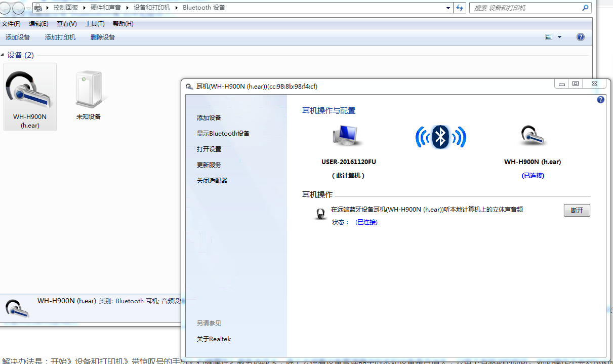Close the Bluetooth headset dialog
Viewport: 613px width, 364px height.
click(x=594, y=84)
